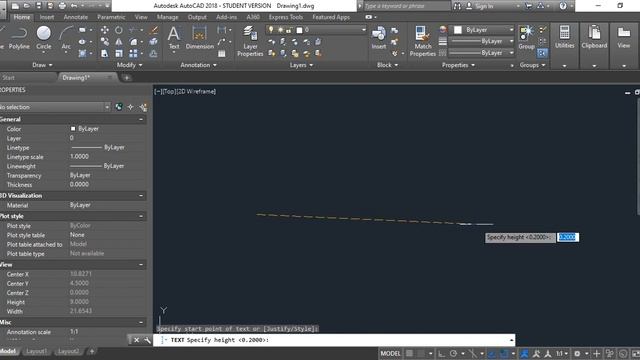
Task: Toggle object snap tracking in status bar
Action: pos(492,353)
